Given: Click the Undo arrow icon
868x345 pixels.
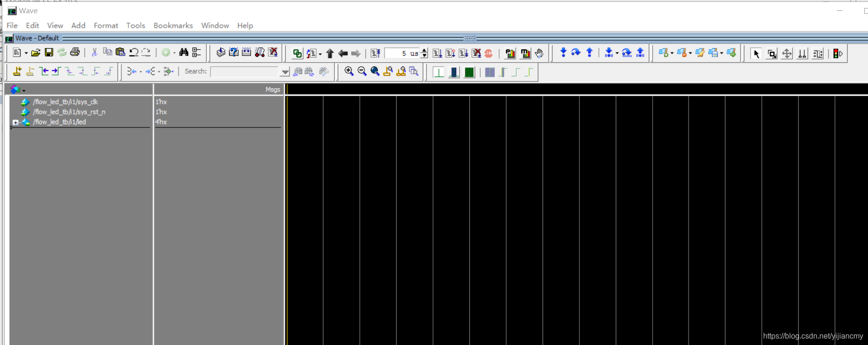Looking at the screenshot, I should [134, 52].
